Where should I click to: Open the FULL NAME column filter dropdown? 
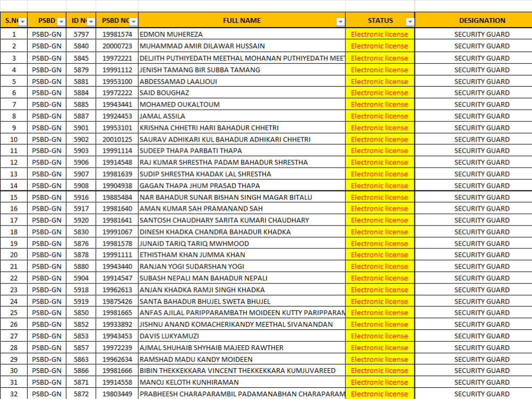click(x=340, y=21)
